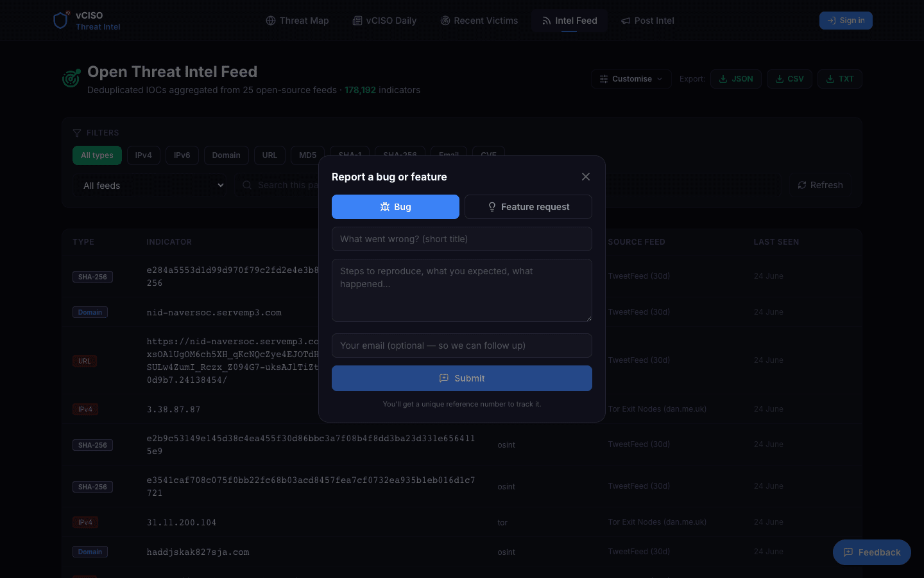Click the Filters funnel icon

point(77,133)
